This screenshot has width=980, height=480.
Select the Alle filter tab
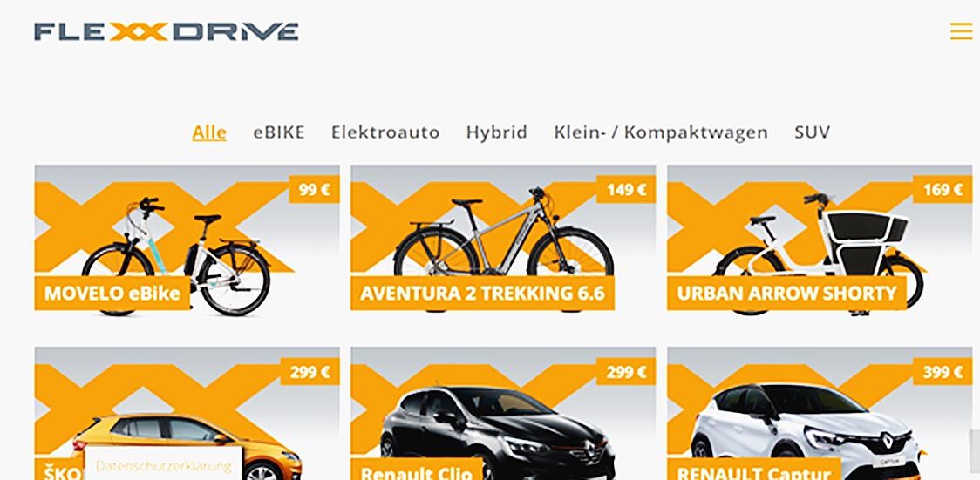pyautogui.click(x=208, y=132)
